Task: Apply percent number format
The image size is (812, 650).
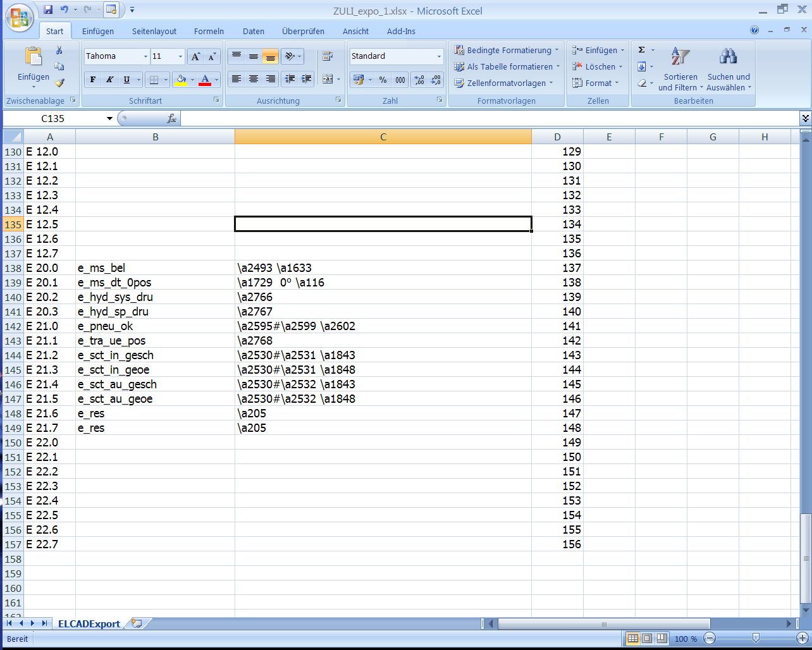Action: (x=383, y=80)
